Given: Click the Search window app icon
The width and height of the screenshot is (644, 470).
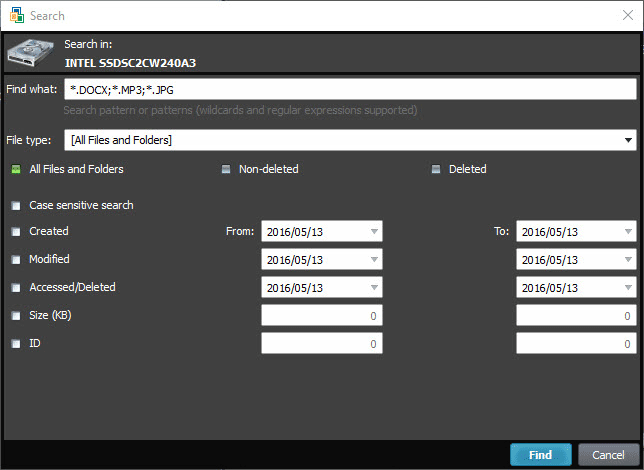Looking at the screenshot, I should [16, 16].
